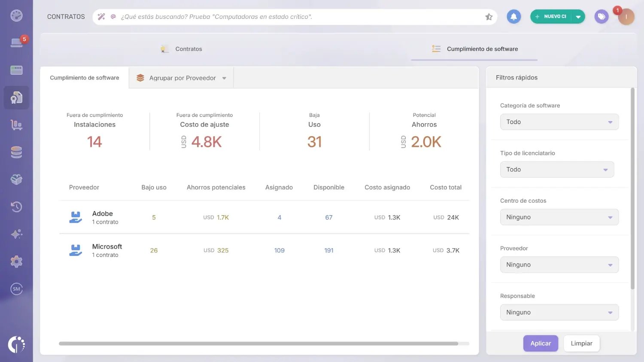The width and height of the screenshot is (644, 362).
Task: Open the settings gear icon in sidebar
Action: [x=16, y=262]
